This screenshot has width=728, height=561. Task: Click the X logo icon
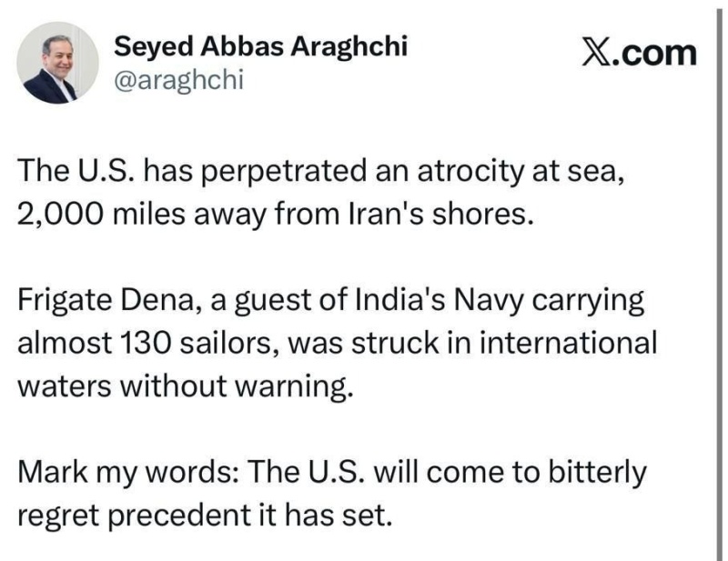click(599, 53)
